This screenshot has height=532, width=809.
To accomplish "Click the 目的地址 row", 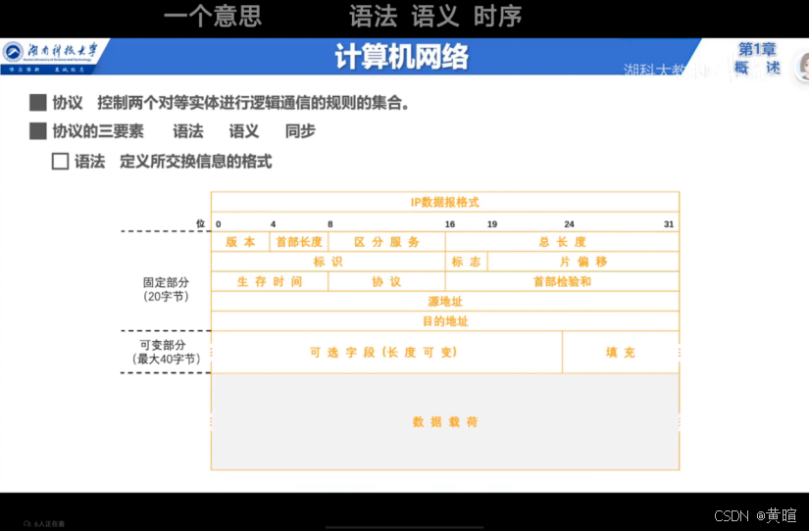I will point(445,321).
